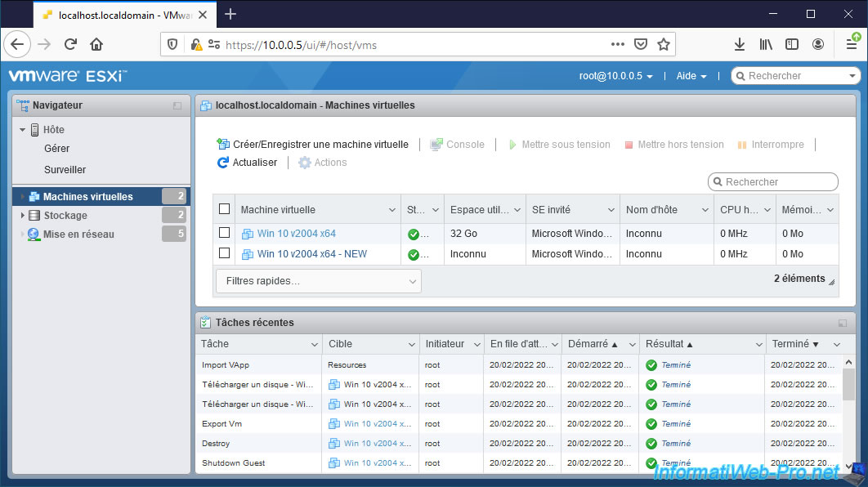
Task: Open the Win 10 v2004 x64 - NEW link
Action: pos(311,254)
